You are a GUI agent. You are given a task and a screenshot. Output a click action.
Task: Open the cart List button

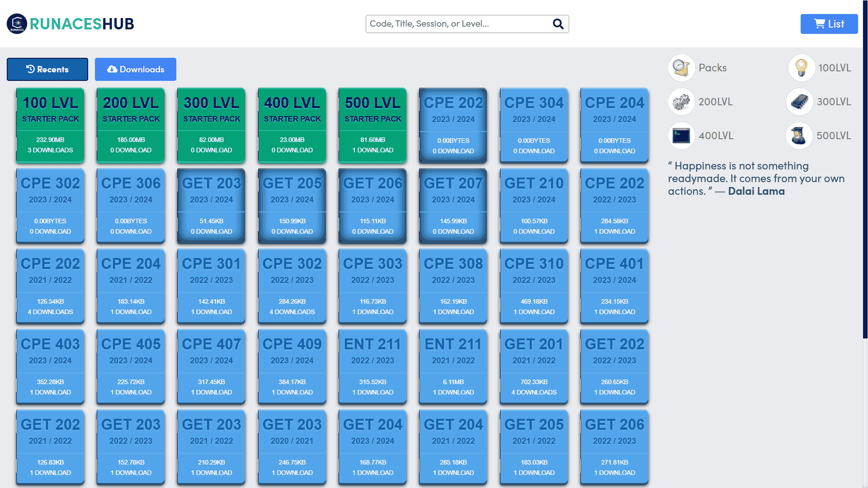[829, 24]
